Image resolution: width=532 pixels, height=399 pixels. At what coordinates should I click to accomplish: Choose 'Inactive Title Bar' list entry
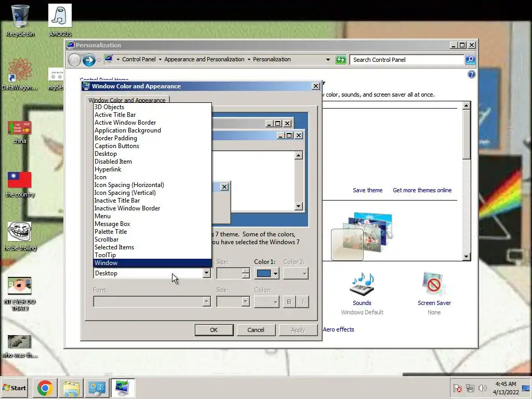click(x=152, y=201)
